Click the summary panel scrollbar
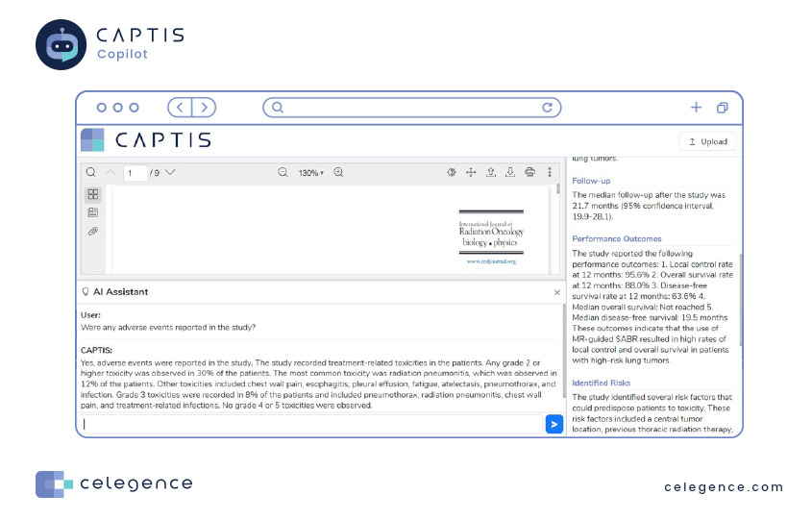 (740, 301)
